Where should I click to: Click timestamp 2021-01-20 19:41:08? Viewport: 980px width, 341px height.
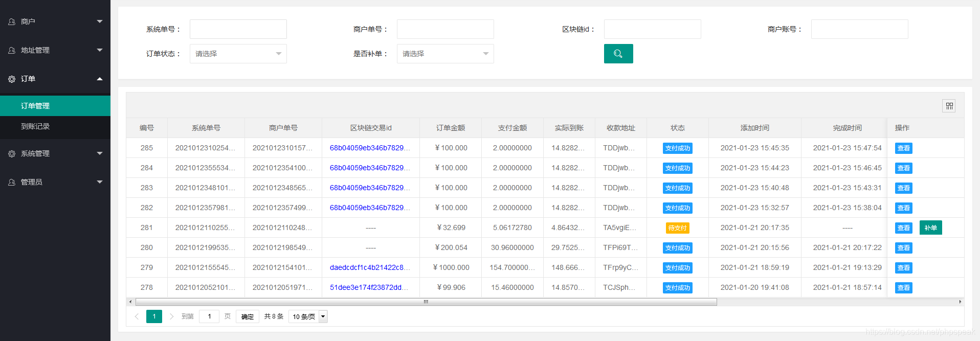point(755,287)
